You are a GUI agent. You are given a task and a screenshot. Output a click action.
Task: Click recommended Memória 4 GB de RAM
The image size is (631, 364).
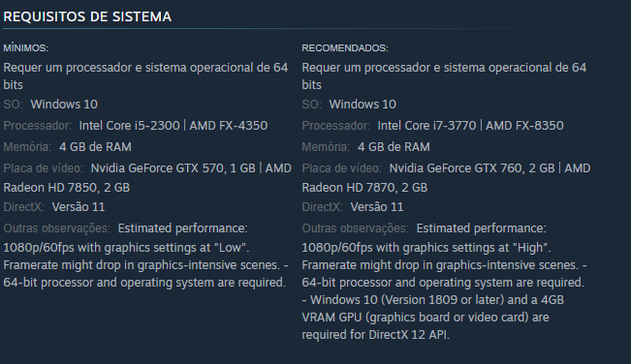click(x=394, y=146)
